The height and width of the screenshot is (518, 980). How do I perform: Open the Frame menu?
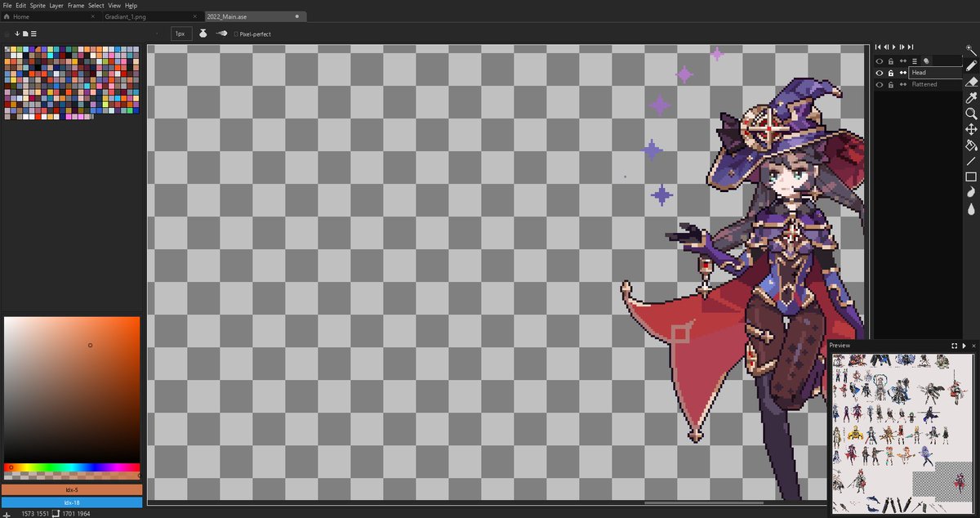pyautogui.click(x=76, y=5)
